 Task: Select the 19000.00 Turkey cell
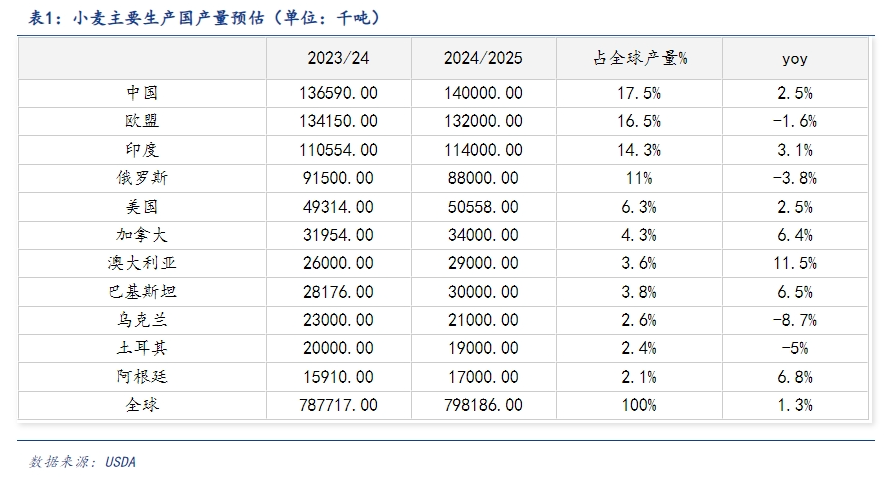[483, 348]
